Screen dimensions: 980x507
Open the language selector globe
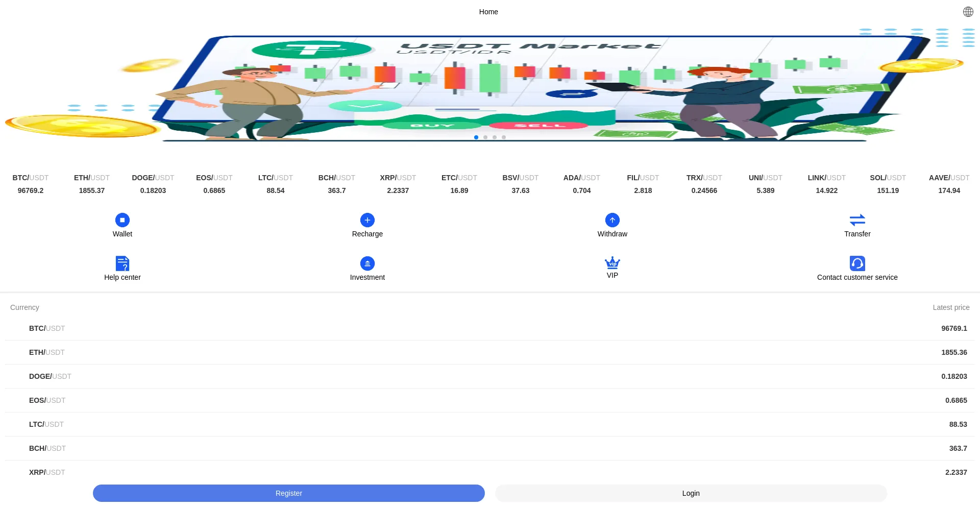[968, 11]
